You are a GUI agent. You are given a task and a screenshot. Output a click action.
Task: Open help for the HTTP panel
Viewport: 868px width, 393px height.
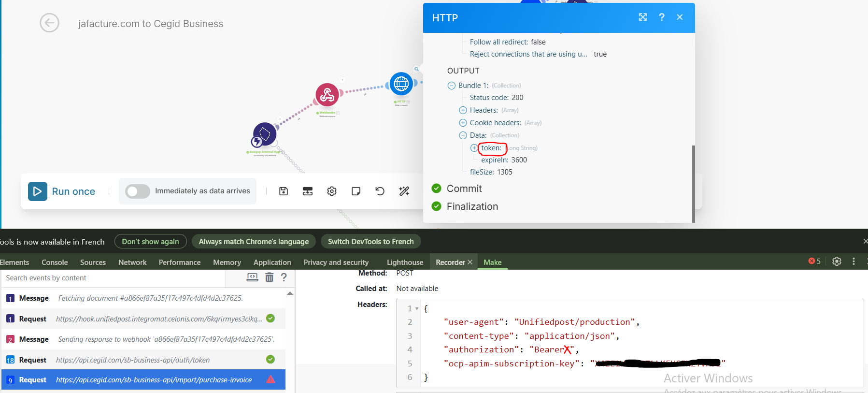click(x=662, y=17)
